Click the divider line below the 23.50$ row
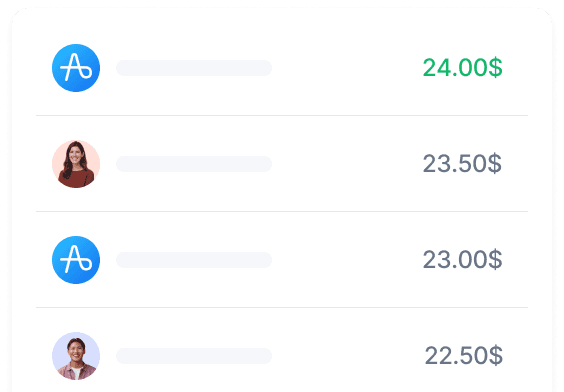The image size is (564, 392). click(x=282, y=211)
